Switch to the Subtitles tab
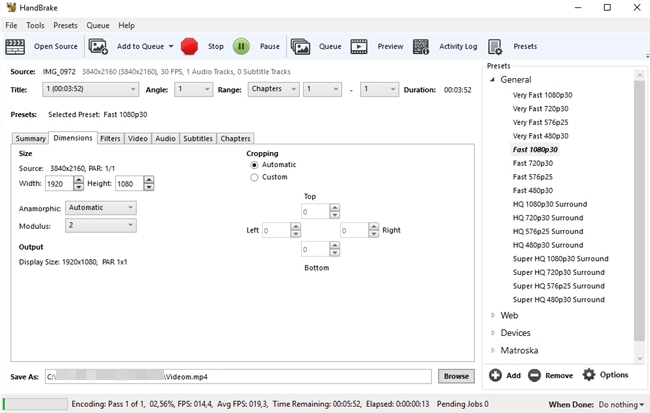 198,138
